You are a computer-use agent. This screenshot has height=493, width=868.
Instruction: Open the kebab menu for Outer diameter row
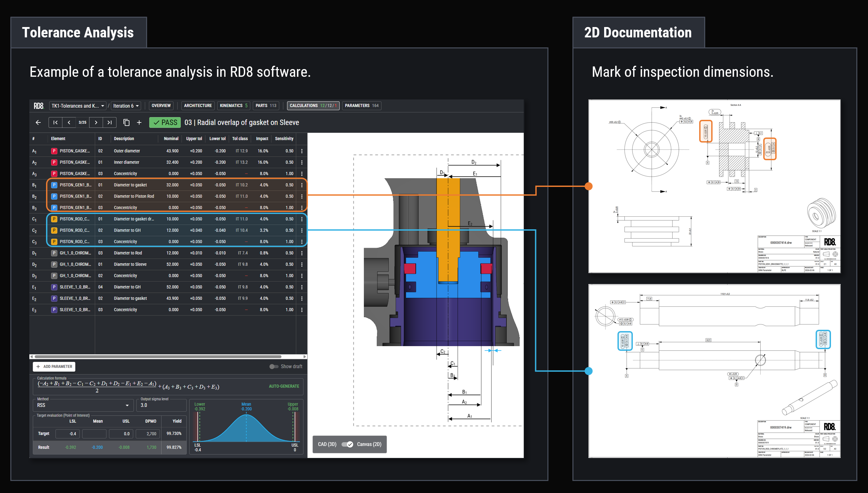(302, 151)
